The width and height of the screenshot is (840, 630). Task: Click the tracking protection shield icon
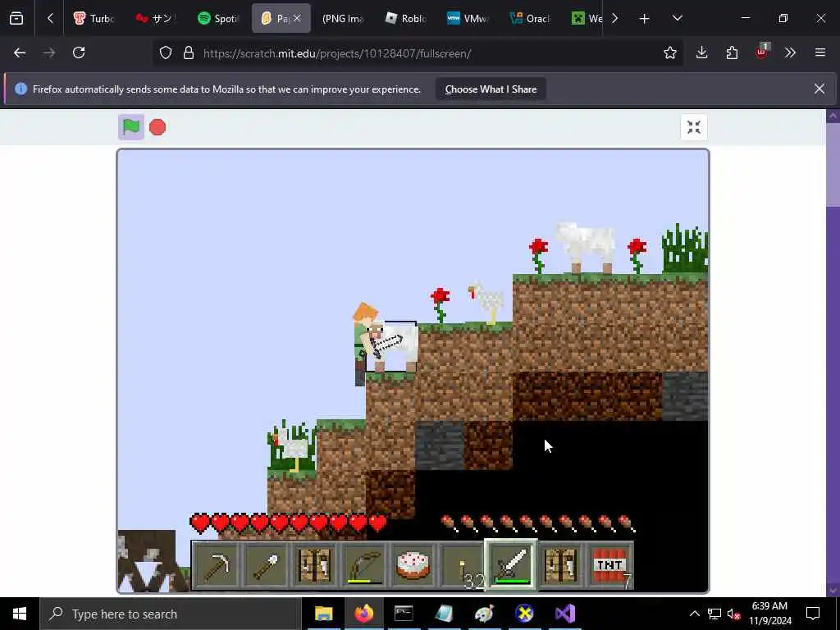[166, 53]
